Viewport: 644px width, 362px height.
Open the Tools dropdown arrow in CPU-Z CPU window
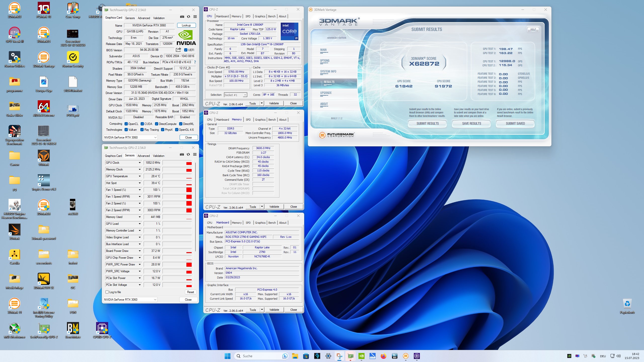point(262,103)
